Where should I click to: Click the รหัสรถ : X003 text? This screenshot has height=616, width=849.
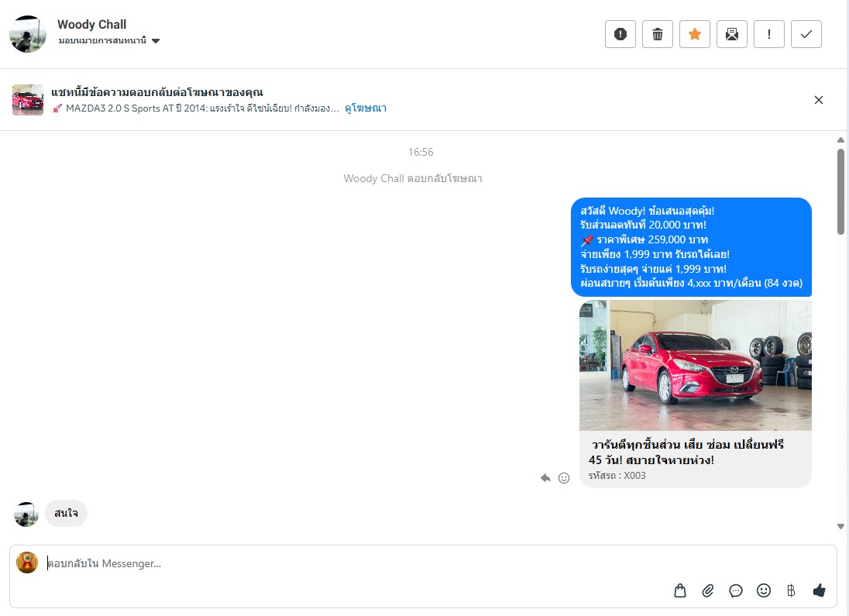[x=617, y=476]
